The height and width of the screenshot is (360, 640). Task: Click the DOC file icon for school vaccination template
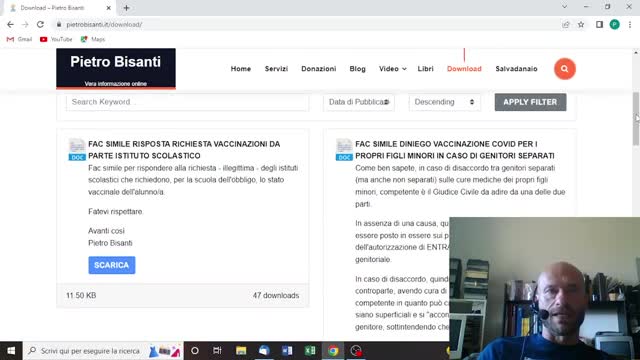click(x=77, y=150)
